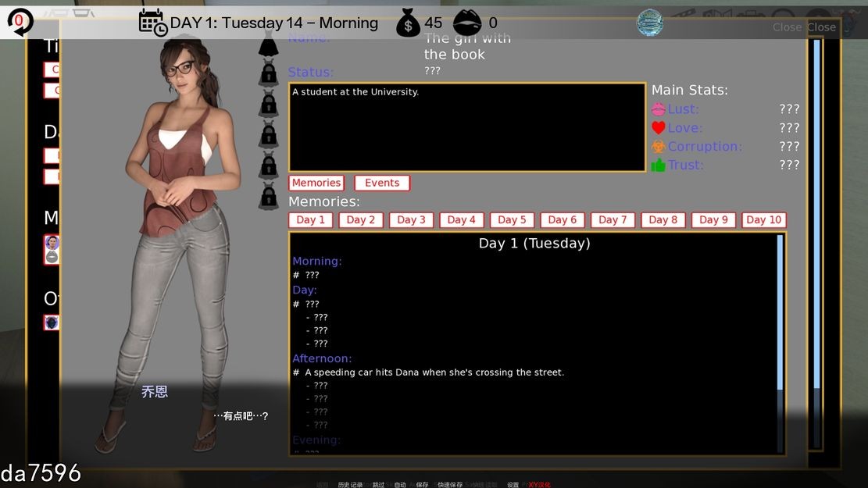Click the orange Corruption biohazard icon
Image resolution: width=868 pixels, height=488 pixels.
659,147
